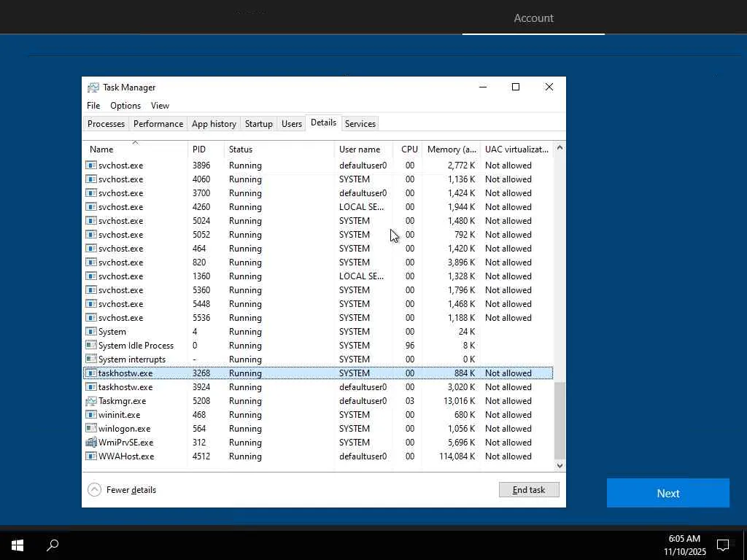This screenshot has width=747, height=560.
Task: Select svchost.exe row with PID 1360
Action: (x=318, y=276)
